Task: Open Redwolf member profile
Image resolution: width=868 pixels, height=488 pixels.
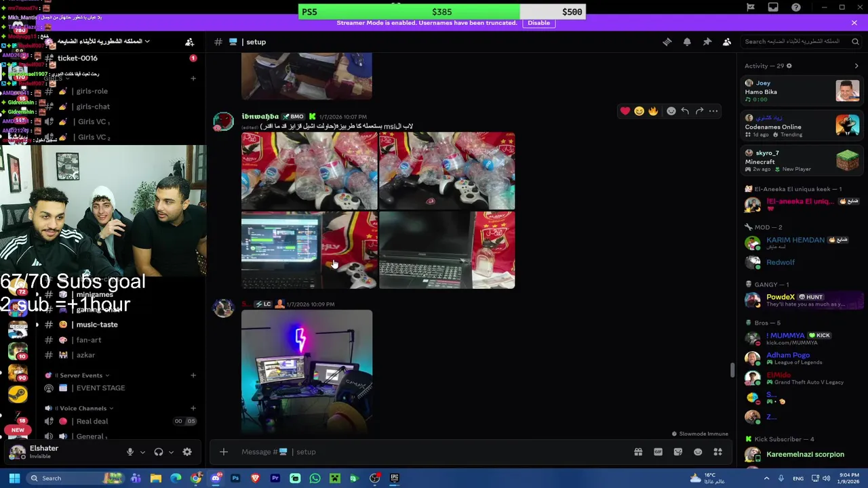Action: [x=802, y=262]
